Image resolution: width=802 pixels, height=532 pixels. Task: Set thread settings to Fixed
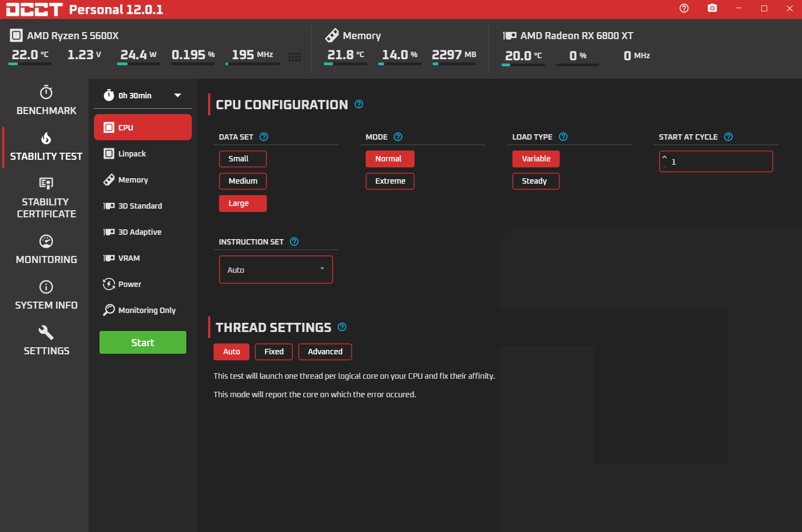tap(274, 352)
